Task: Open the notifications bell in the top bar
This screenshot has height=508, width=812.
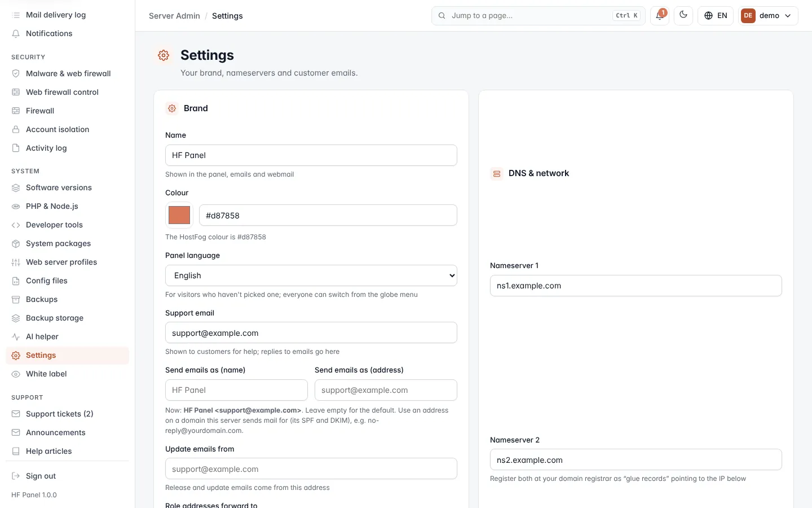Action: click(x=660, y=16)
